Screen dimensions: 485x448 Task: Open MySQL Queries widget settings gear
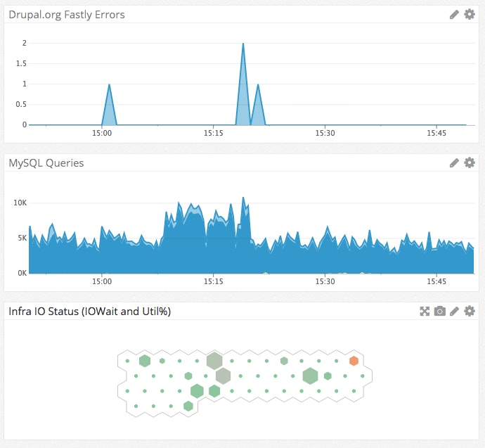[x=470, y=162]
